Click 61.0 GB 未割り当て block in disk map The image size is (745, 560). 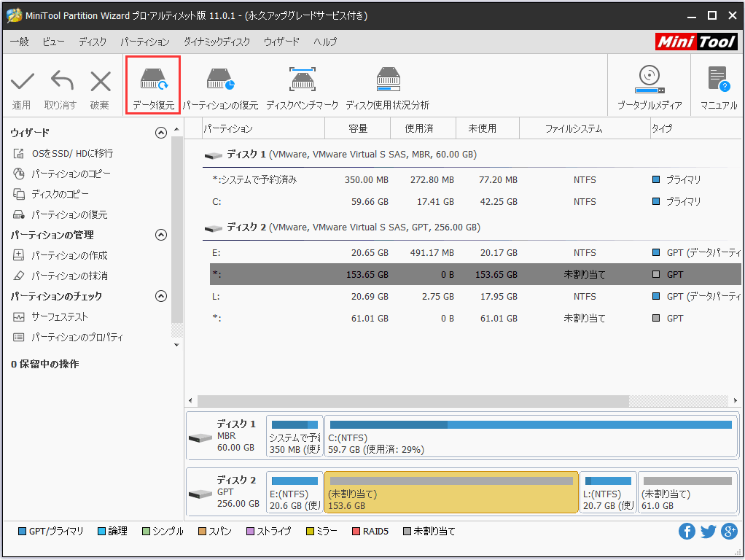click(687, 492)
